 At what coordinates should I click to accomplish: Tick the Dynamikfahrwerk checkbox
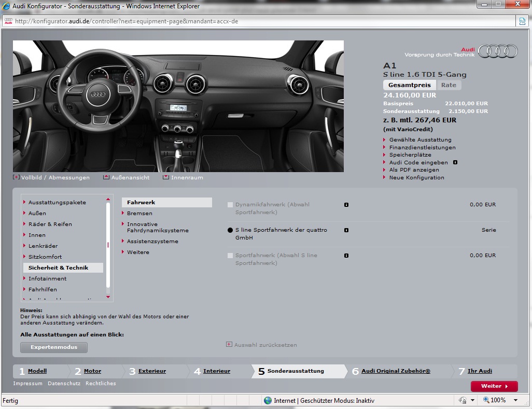[230, 205]
